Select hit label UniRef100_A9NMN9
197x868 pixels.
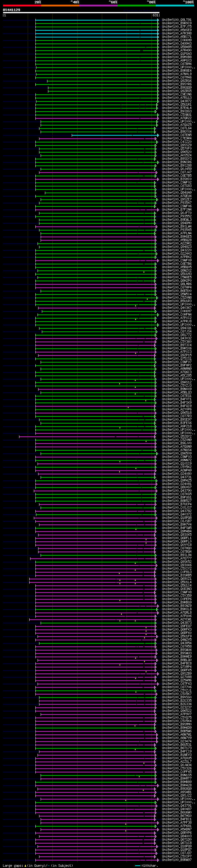(x=177, y=369)
